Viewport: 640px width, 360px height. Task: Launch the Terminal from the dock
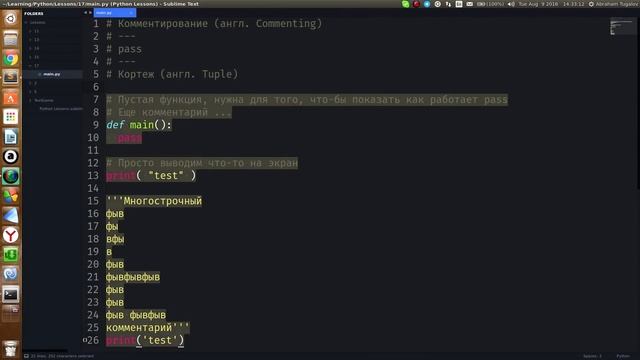pyautogui.click(x=11, y=294)
